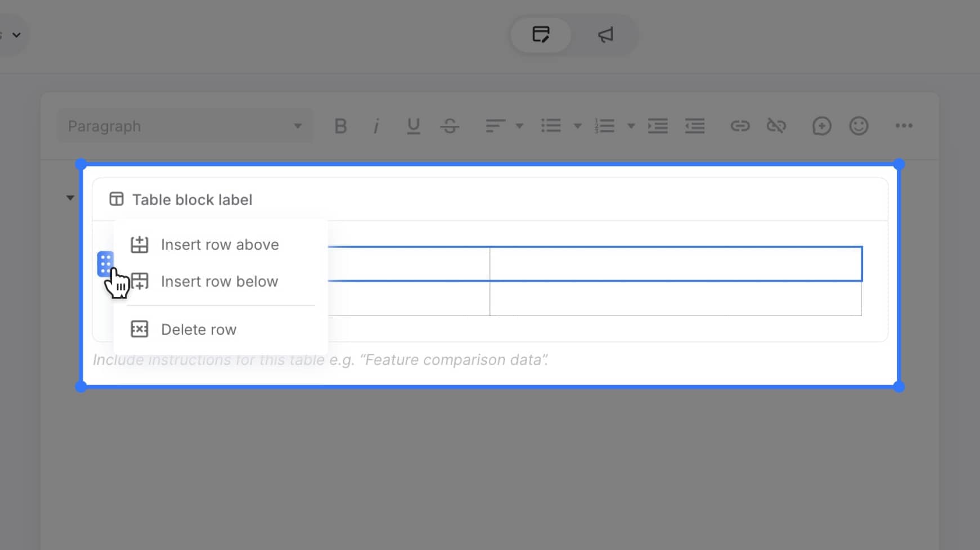Click the table block icon

116,199
